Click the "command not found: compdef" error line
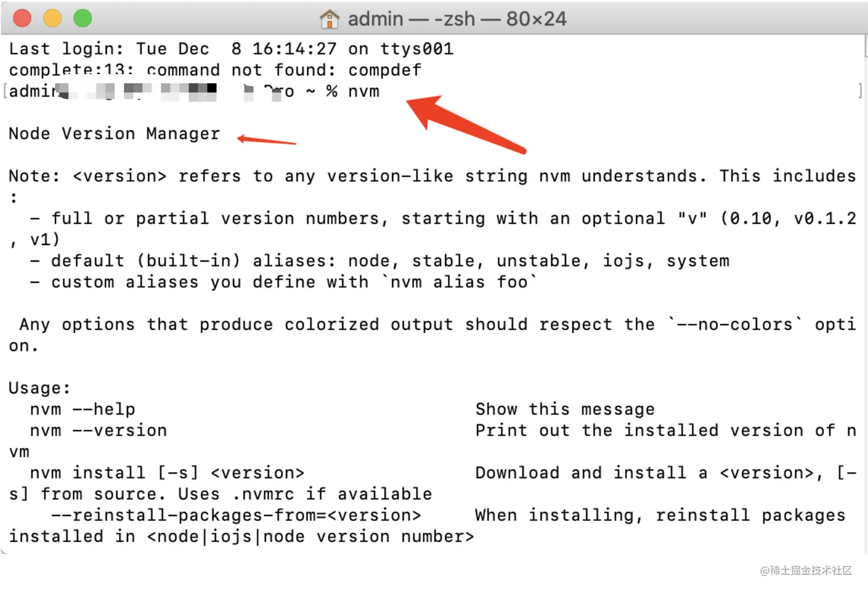The image size is (868, 592). (x=215, y=70)
